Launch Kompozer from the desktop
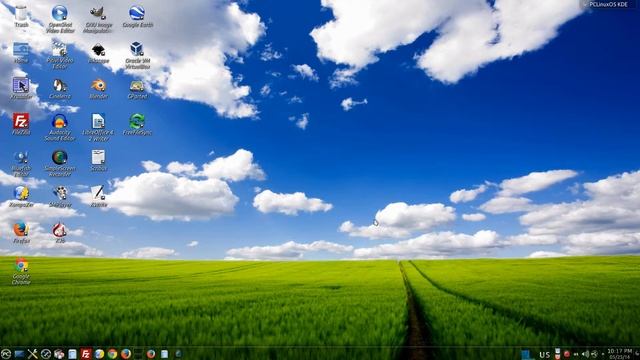This screenshot has height=360, width=640. (21, 196)
